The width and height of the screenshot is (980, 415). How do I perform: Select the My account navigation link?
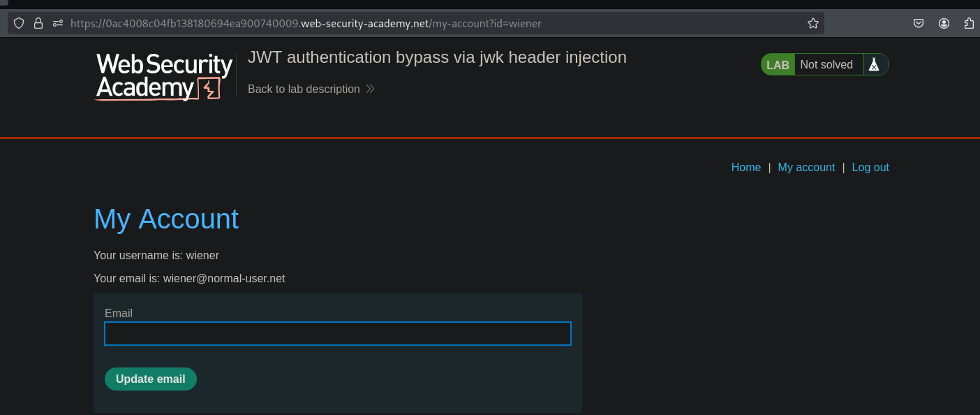(806, 168)
